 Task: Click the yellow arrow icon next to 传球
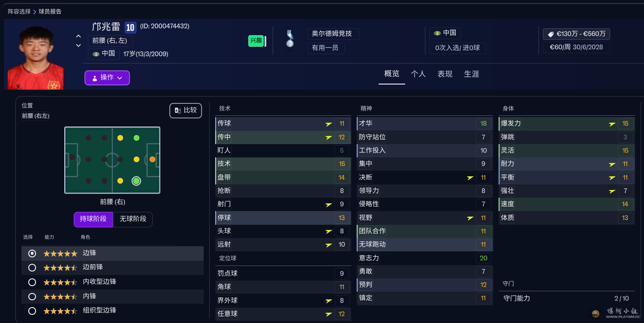tap(328, 124)
